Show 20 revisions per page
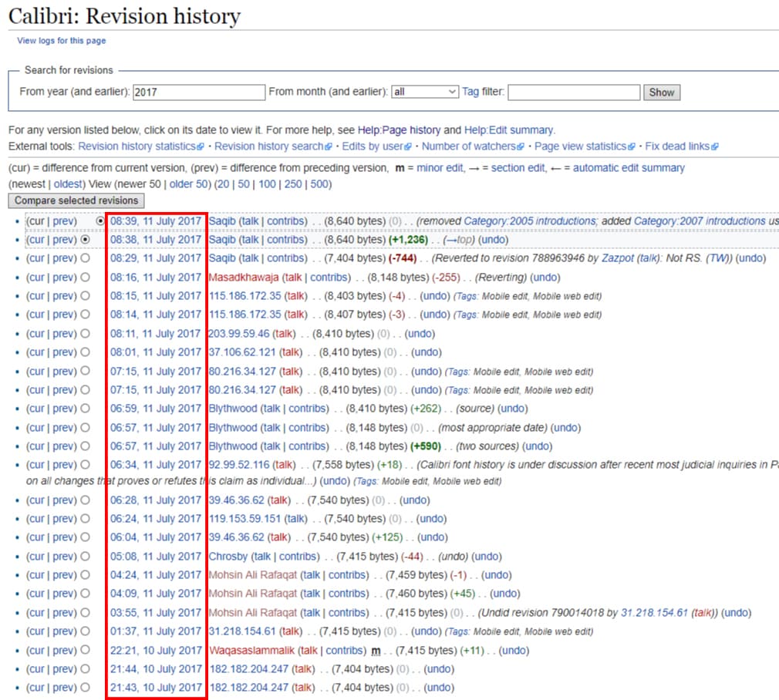Screen dimensions: 779x700 (223, 184)
